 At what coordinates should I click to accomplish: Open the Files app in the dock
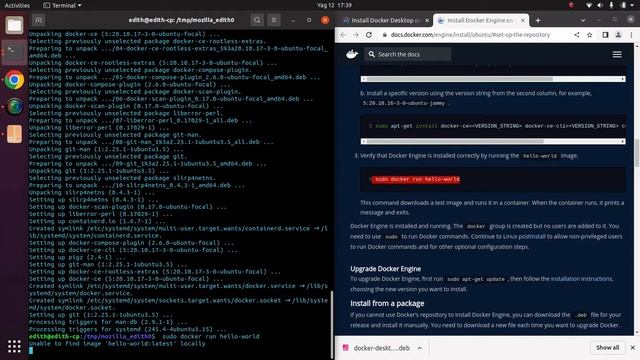coord(14,25)
